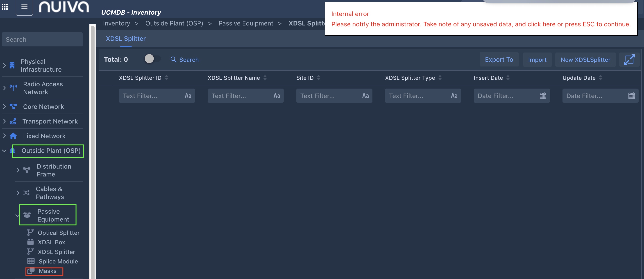Click the New XDSLSplitter button
The height and width of the screenshot is (279, 644).
pyautogui.click(x=585, y=59)
